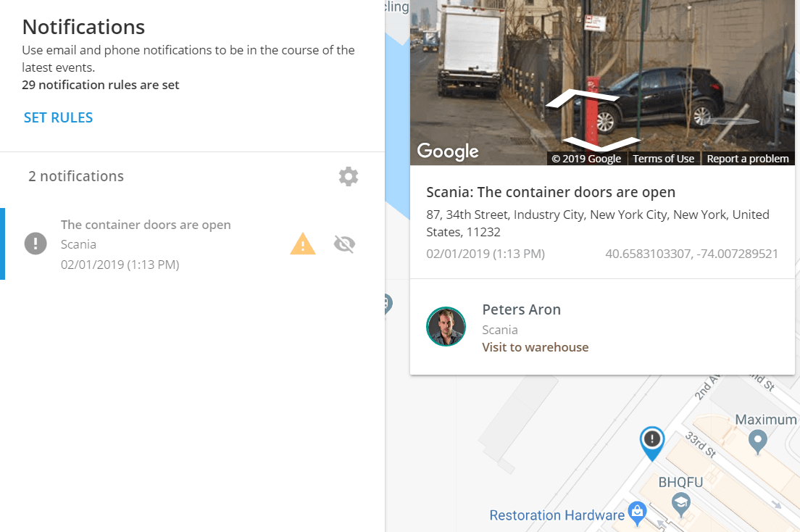Open Terms of Use link
Image resolution: width=800 pixels, height=532 pixels.
click(x=663, y=159)
